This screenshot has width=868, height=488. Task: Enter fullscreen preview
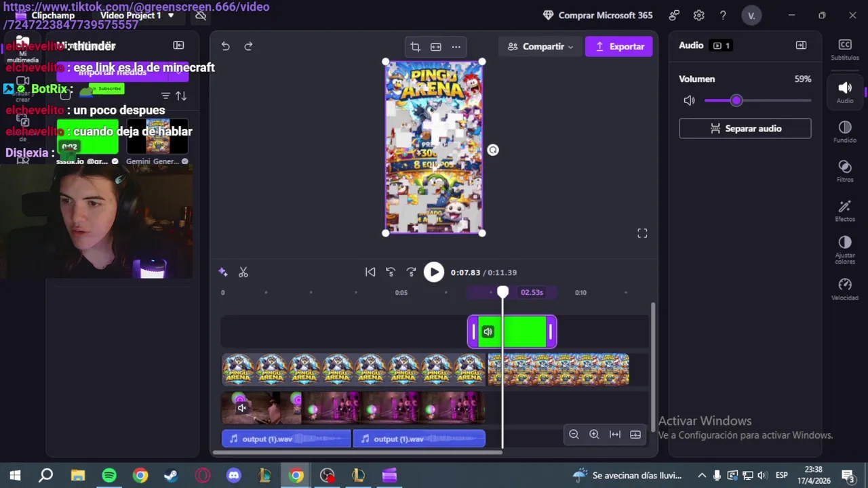[642, 233]
